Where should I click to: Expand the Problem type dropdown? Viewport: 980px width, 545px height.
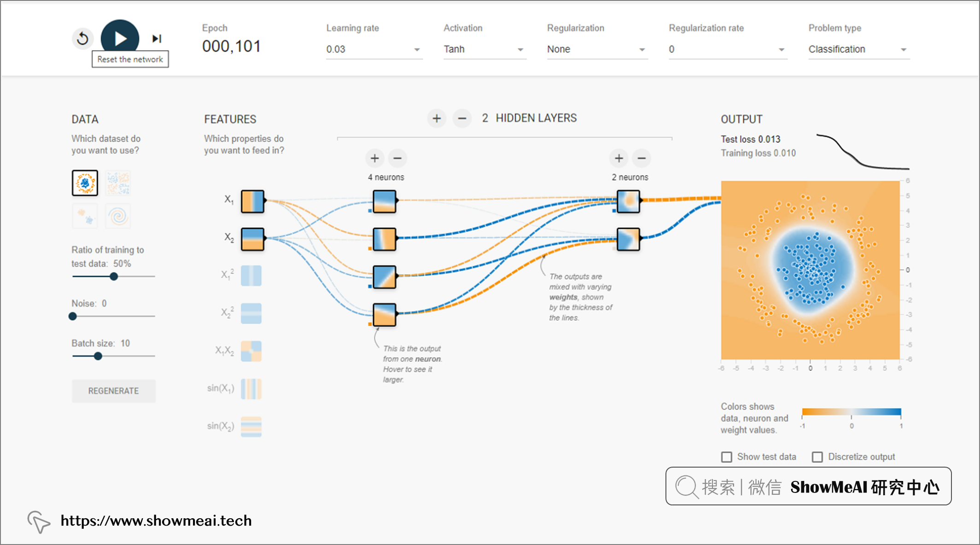[859, 49]
